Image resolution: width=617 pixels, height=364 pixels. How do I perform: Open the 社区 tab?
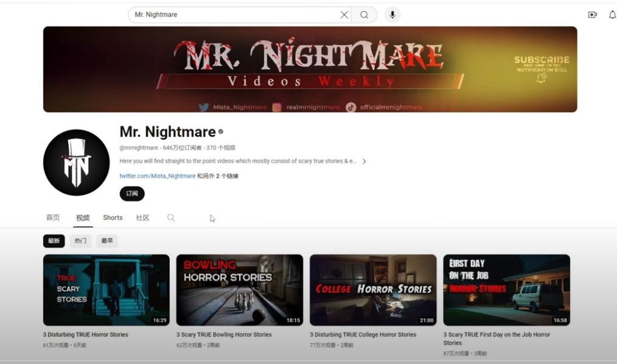coord(142,218)
